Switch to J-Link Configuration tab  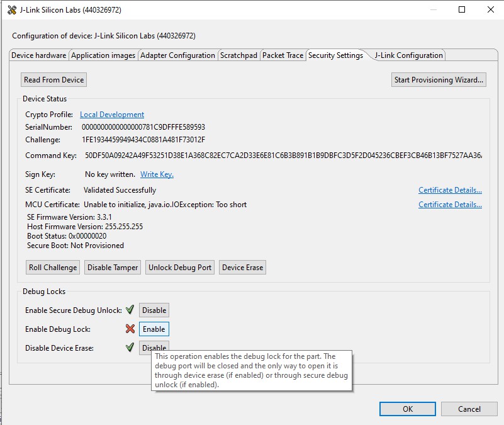click(x=409, y=55)
